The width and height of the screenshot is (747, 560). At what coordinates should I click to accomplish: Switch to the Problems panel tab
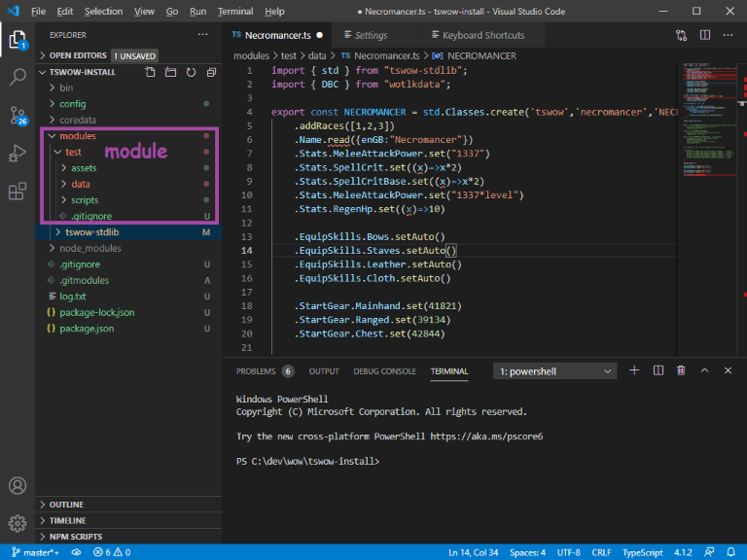coord(265,371)
